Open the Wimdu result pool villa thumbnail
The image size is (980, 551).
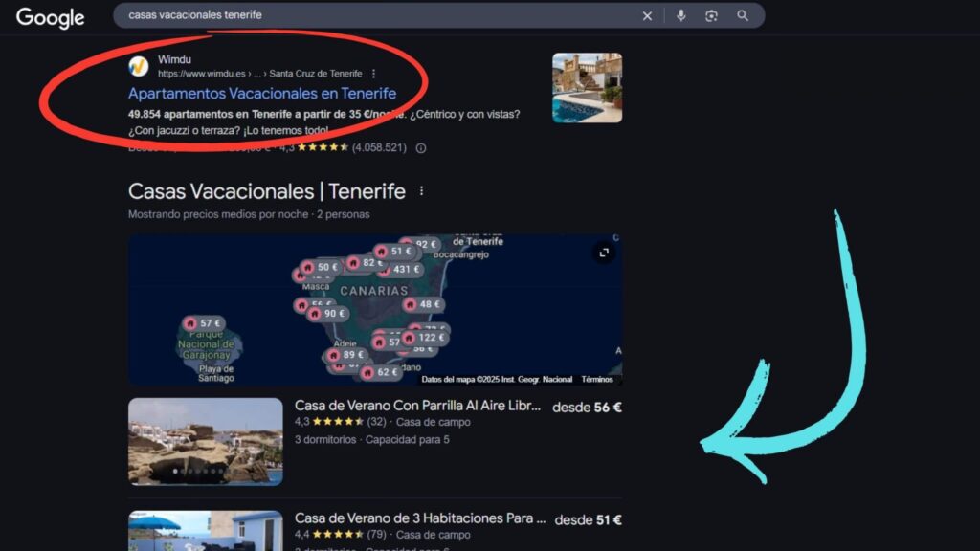[587, 87]
